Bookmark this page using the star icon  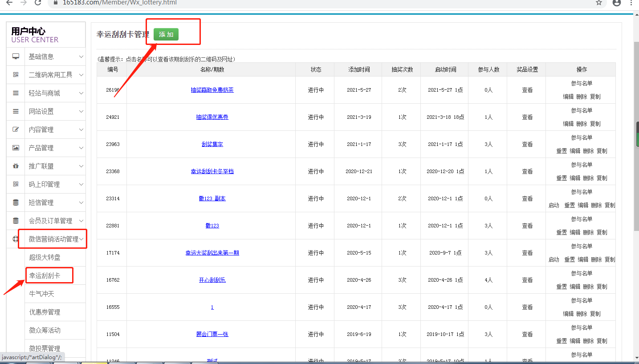point(599,3)
